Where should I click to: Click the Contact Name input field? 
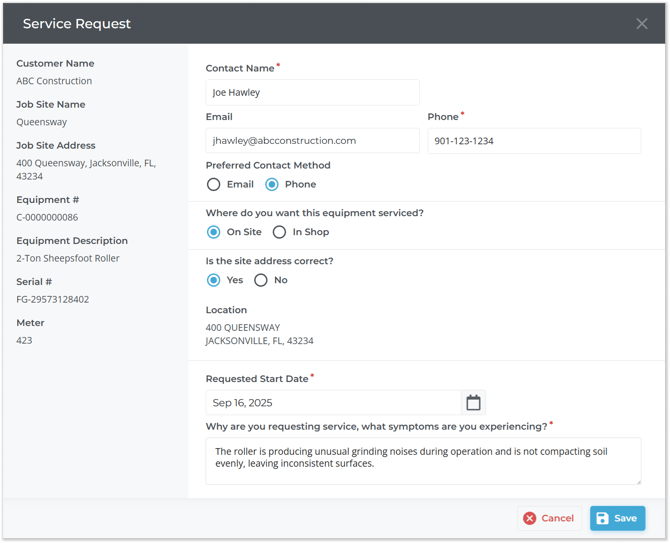[312, 92]
